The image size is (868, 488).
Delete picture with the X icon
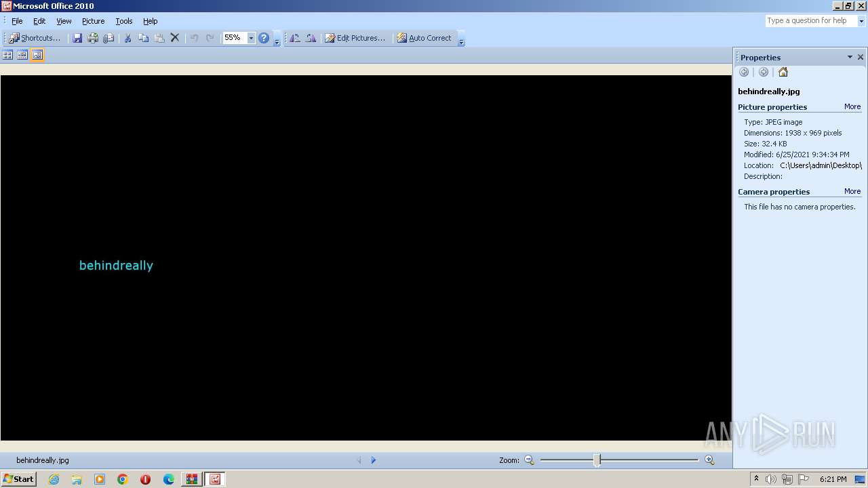[x=175, y=38]
